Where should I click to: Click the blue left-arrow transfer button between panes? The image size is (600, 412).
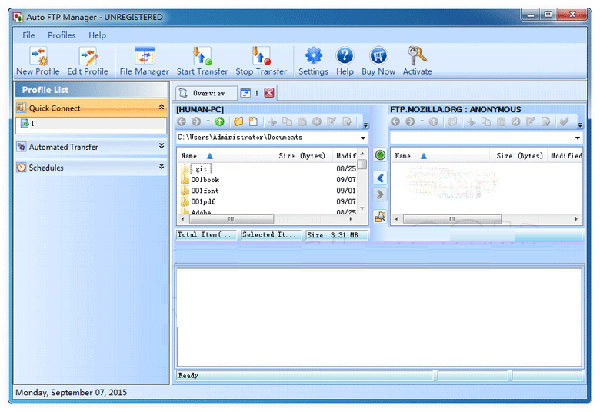coord(380,177)
